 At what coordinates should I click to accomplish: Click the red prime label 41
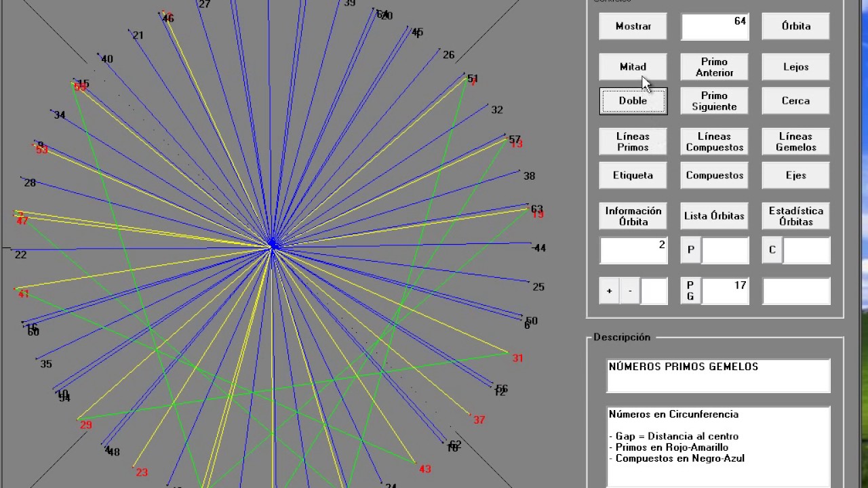[x=24, y=294]
